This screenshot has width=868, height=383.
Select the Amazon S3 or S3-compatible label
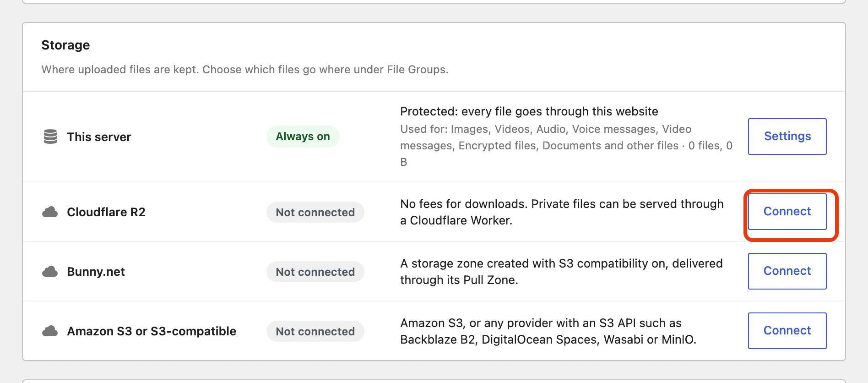coord(152,331)
